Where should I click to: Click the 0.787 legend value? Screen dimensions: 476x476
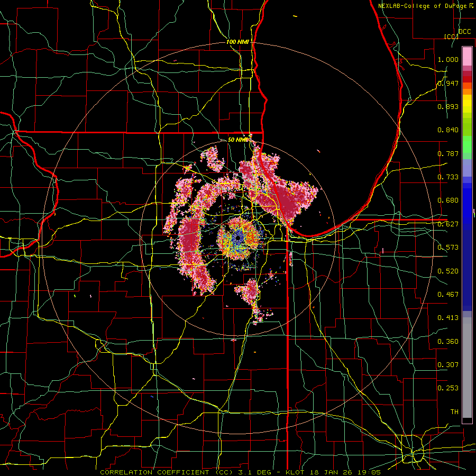(x=448, y=153)
